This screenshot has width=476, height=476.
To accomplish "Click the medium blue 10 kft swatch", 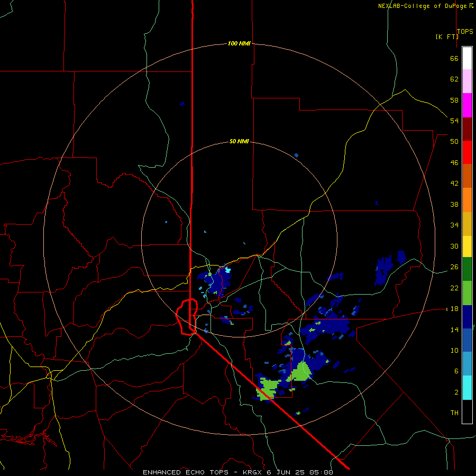I will (467, 340).
